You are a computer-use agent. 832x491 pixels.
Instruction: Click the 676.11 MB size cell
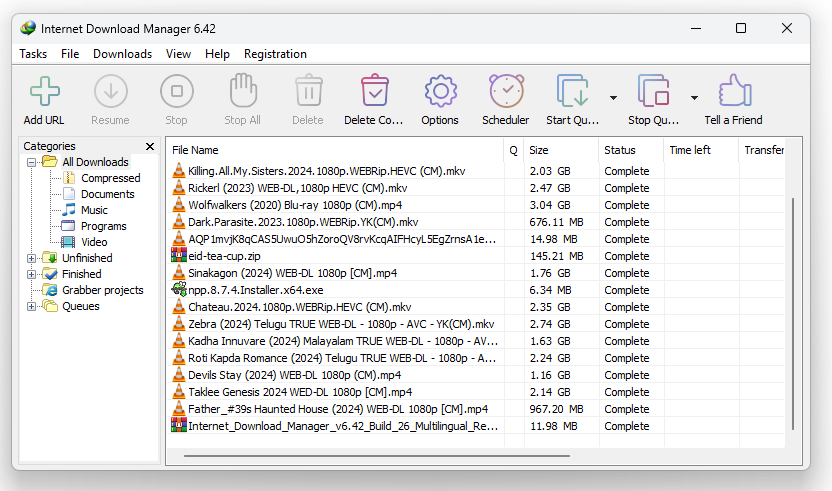click(556, 222)
